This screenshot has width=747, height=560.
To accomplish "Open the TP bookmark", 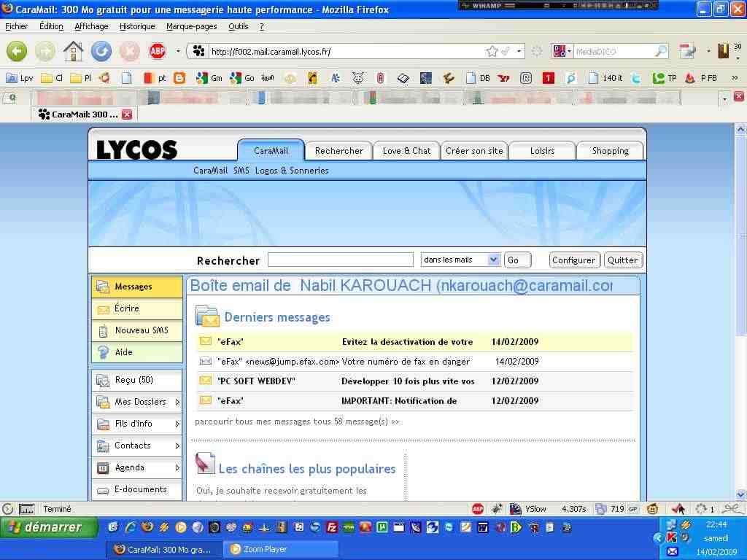I will [665, 77].
